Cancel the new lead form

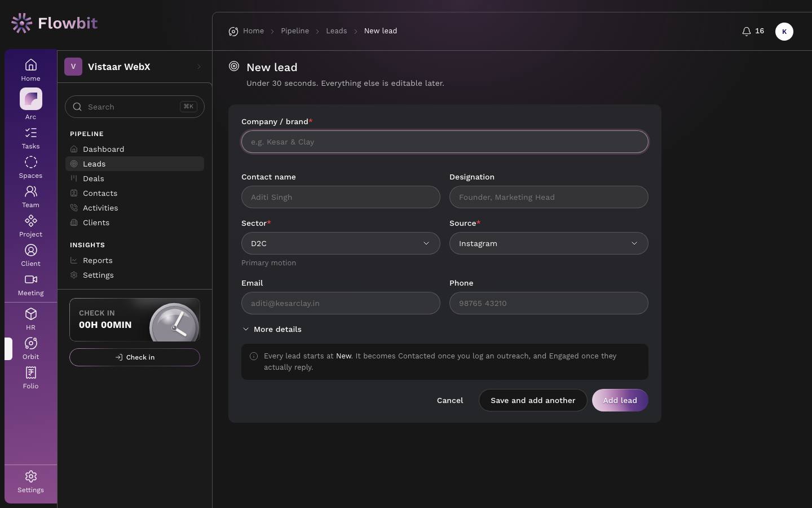[450, 400]
